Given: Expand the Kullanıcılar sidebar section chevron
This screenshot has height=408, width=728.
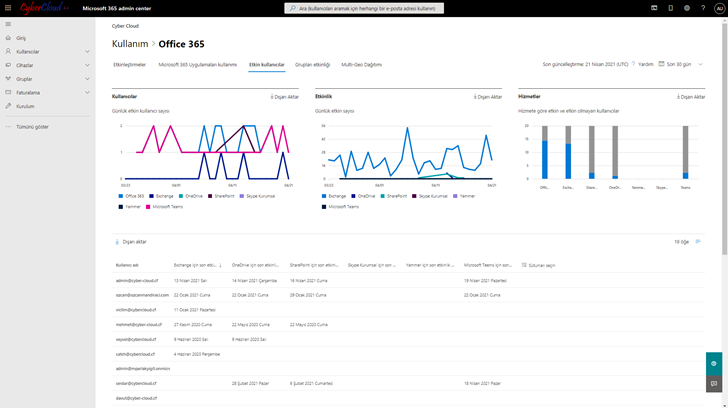Looking at the screenshot, I should tap(87, 52).
